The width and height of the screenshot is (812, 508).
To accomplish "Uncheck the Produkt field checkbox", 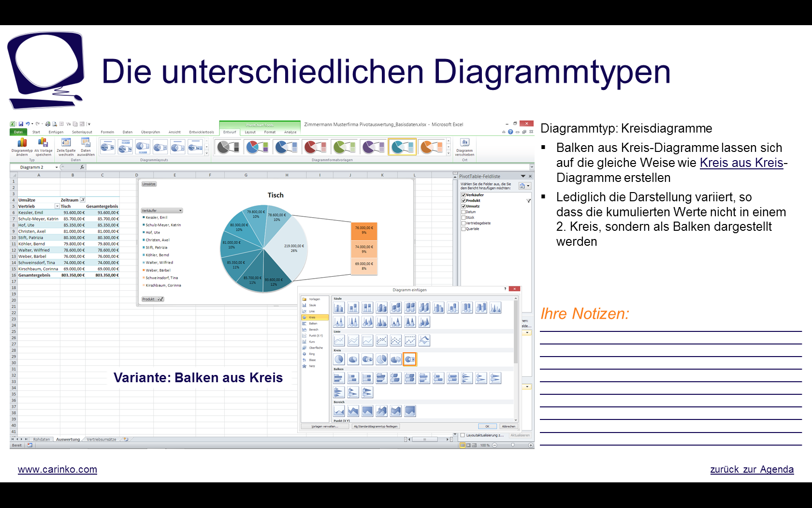I will tap(464, 200).
